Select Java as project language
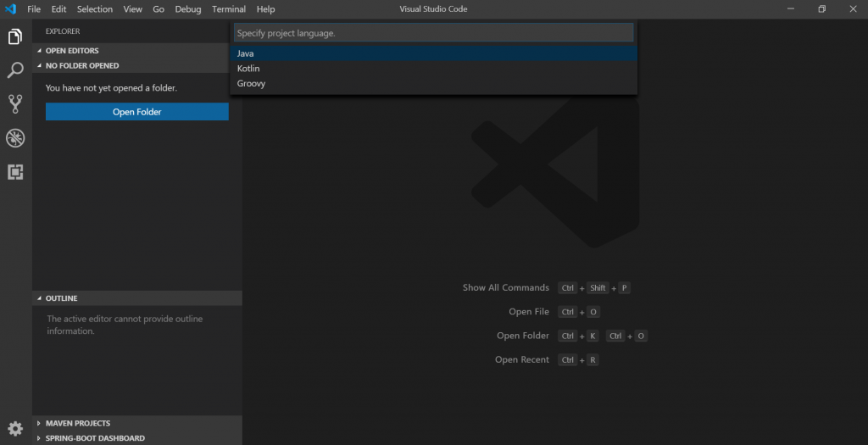 [433, 53]
